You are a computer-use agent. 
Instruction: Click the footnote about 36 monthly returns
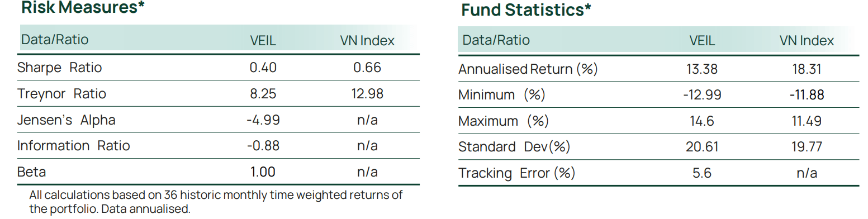[216, 202]
